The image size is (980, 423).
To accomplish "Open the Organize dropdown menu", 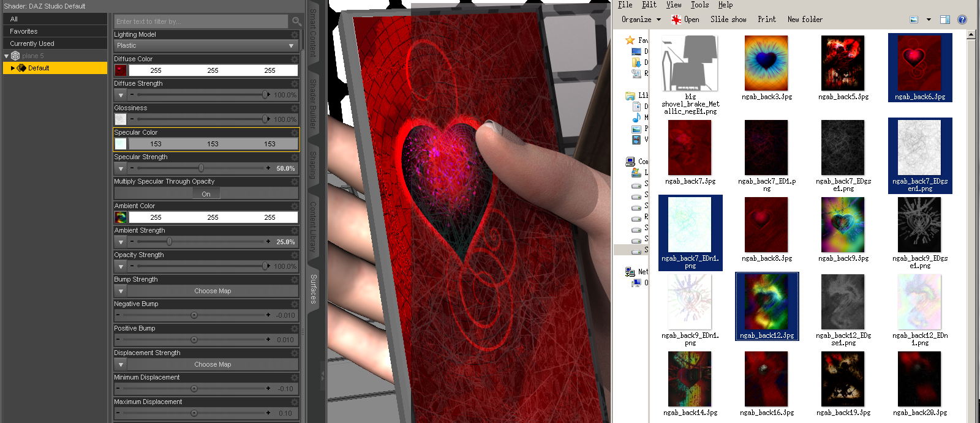I will point(641,20).
